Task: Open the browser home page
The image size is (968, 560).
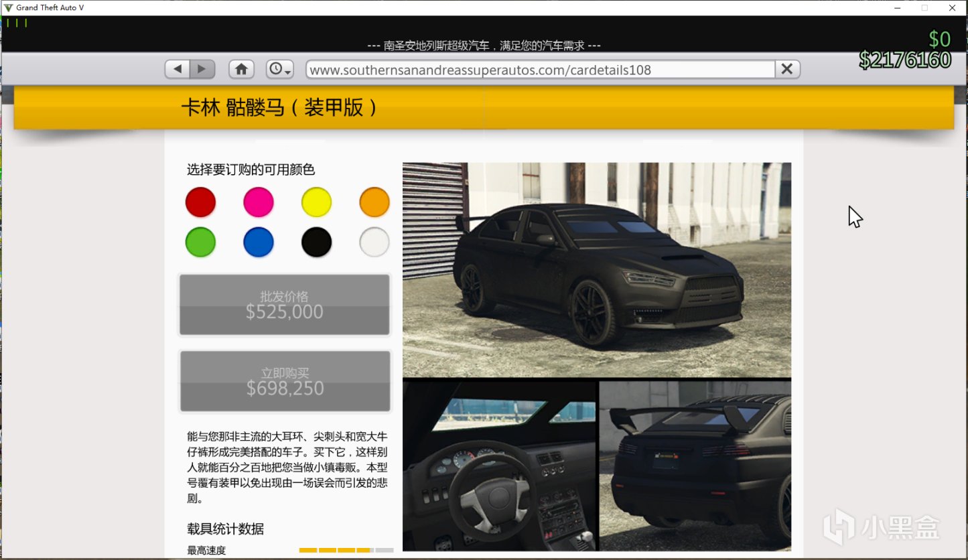Action: (x=241, y=69)
